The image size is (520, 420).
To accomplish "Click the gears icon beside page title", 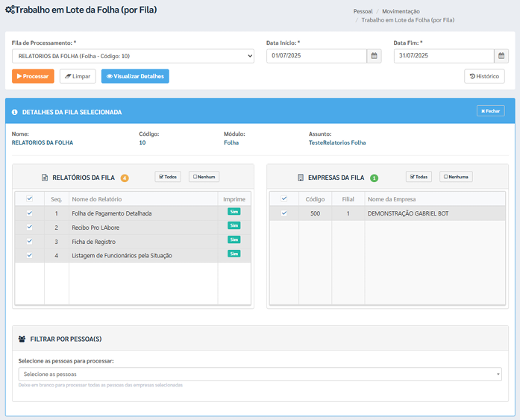I will click(x=10, y=10).
